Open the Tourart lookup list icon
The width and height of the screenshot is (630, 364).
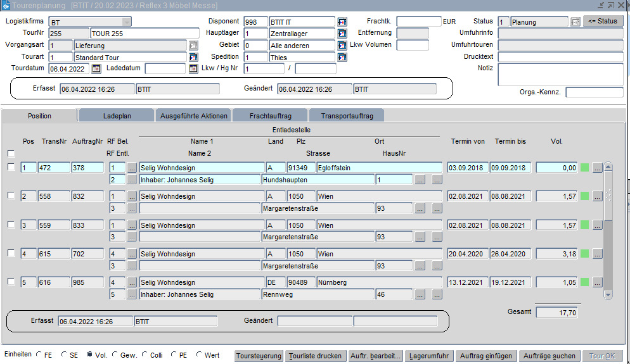194,57
